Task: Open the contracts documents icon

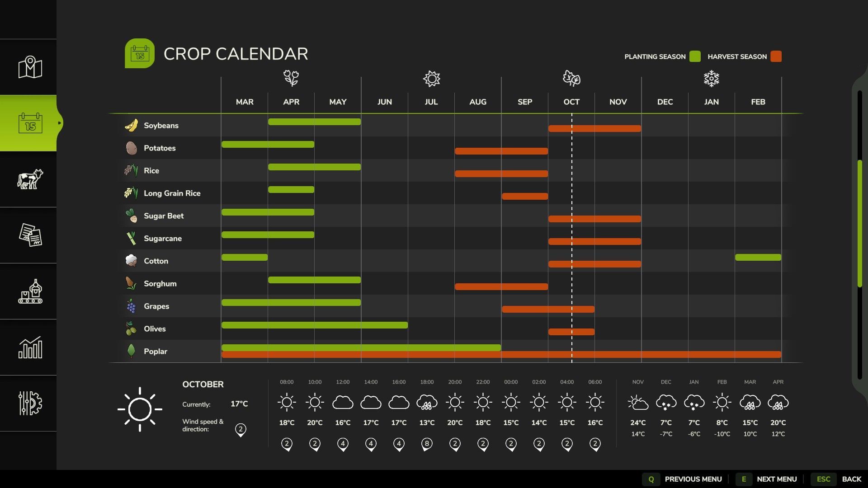Action: pos(30,235)
